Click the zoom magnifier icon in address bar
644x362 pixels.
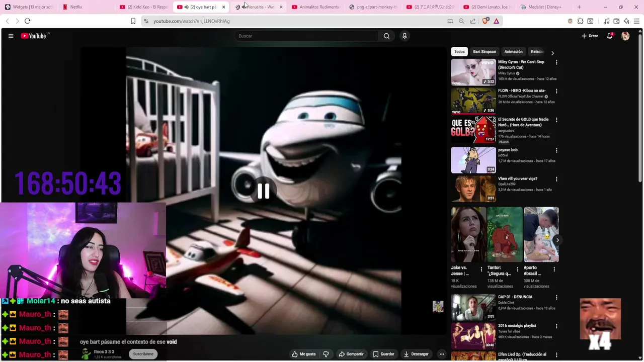pyautogui.click(x=461, y=21)
